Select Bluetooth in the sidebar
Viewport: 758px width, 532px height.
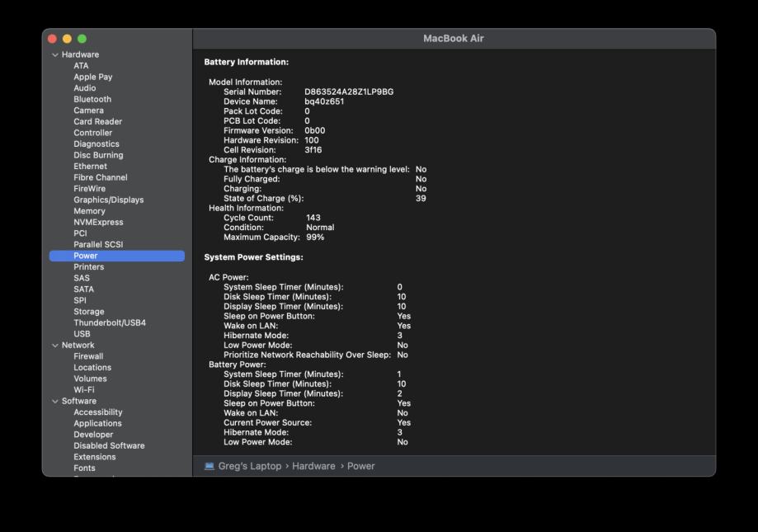[x=92, y=99]
